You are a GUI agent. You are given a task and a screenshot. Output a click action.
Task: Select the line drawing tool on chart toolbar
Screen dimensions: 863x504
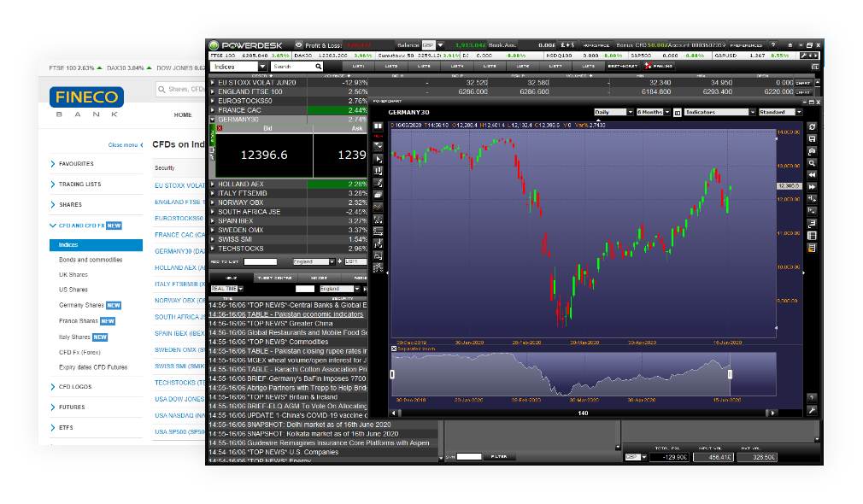(379, 183)
